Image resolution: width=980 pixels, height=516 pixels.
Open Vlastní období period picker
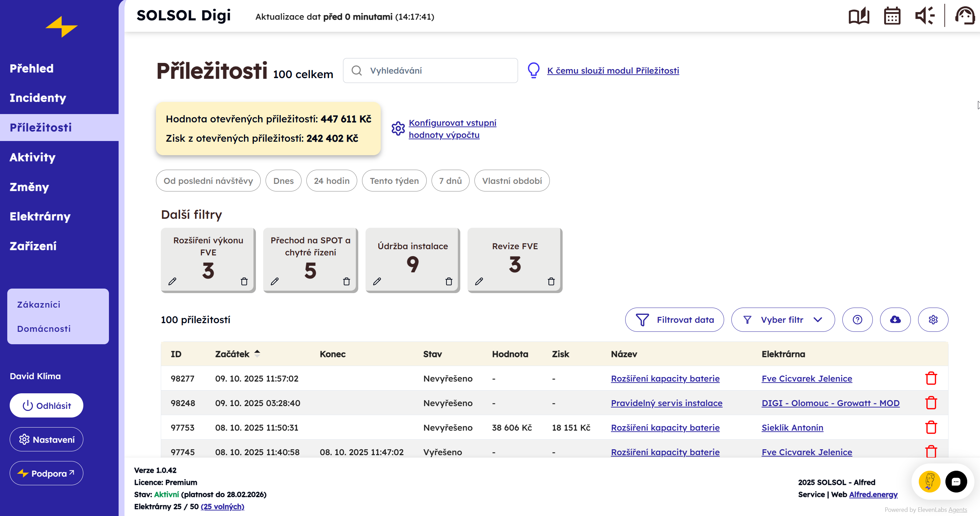(512, 181)
